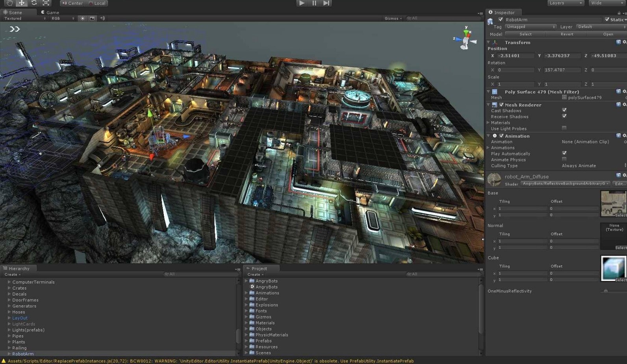The height and width of the screenshot is (364, 627).
Task: Select the Rotate tool in the toolbar
Action: coord(34,3)
